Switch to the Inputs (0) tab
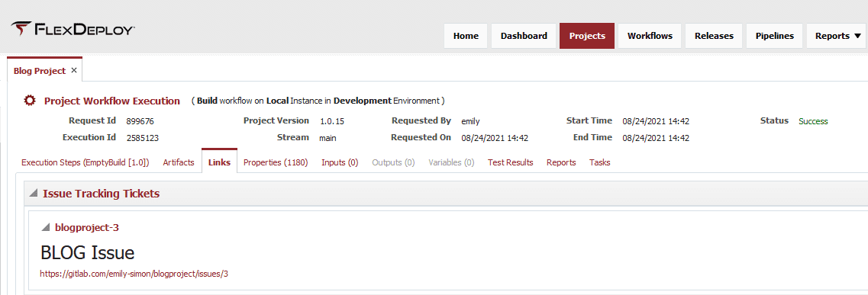 coord(340,162)
